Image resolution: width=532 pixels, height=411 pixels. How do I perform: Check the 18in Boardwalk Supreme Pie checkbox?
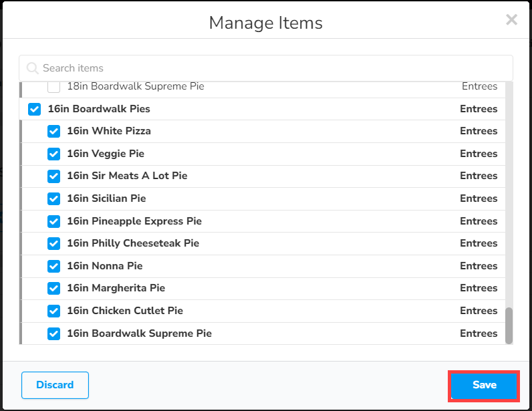(54, 87)
